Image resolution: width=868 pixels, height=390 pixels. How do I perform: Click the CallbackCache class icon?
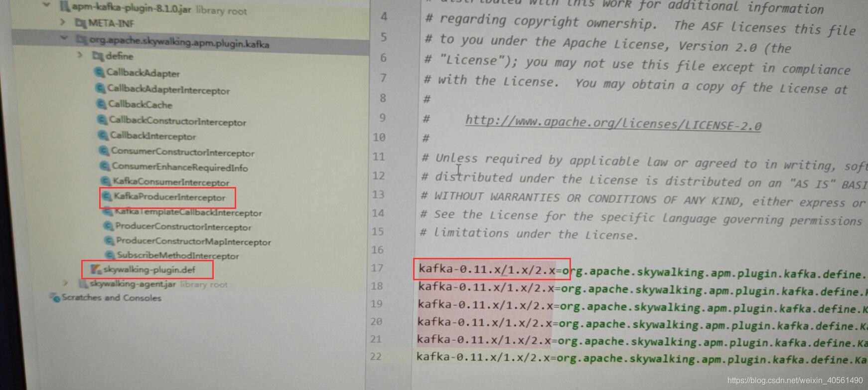click(101, 104)
